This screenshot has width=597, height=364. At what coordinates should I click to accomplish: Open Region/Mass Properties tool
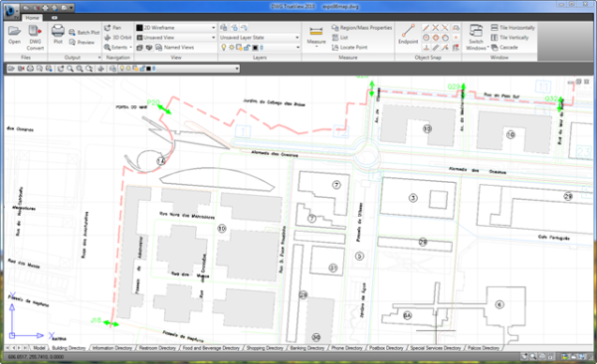pyautogui.click(x=362, y=28)
